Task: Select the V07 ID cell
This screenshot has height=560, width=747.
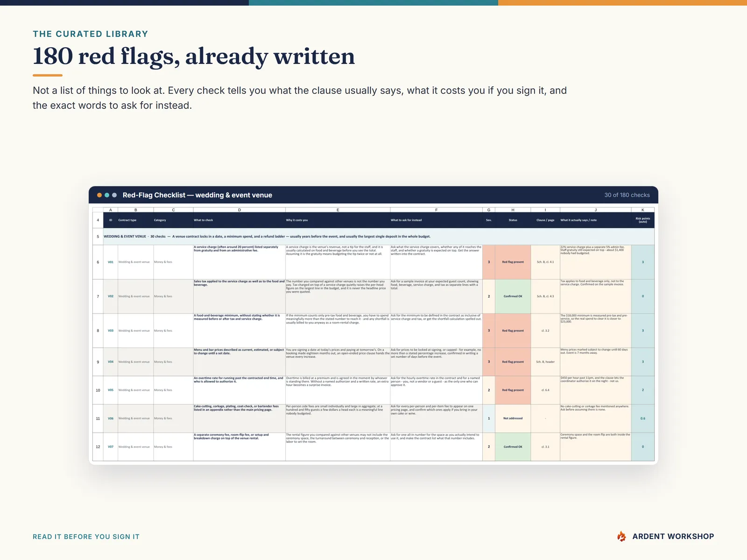Action: (111, 447)
